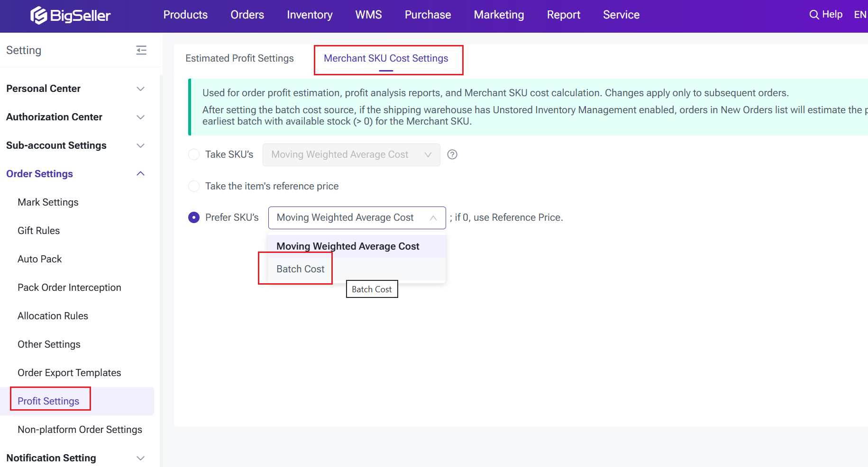Screen dimensions: 868x467
Task: Select the Prefer SKU's radio button
Action: point(194,217)
